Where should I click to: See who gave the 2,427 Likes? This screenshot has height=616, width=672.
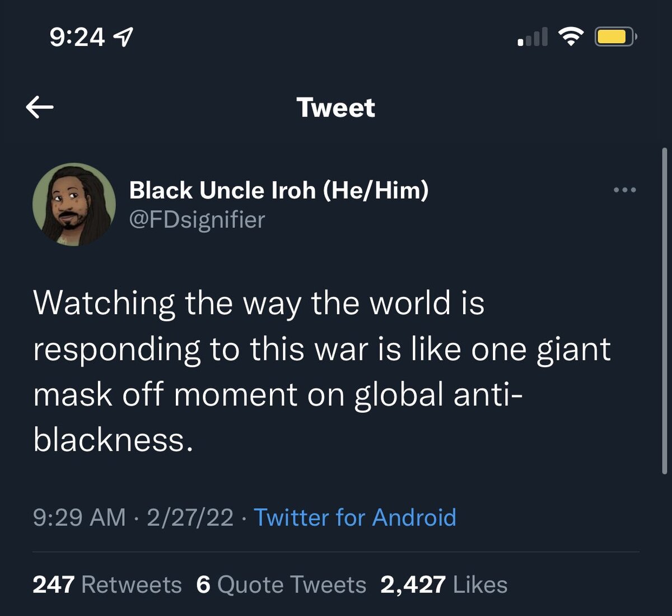point(444,585)
